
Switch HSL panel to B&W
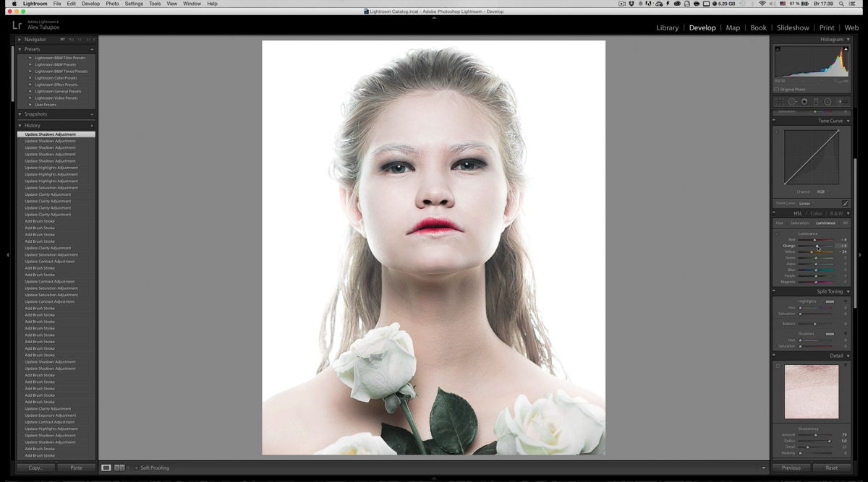click(x=836, y=213)
